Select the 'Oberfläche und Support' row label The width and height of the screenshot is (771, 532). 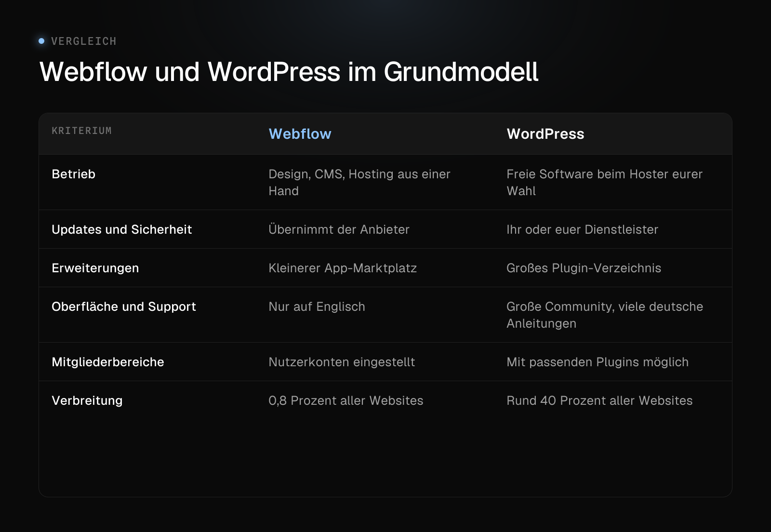point(123,306)
